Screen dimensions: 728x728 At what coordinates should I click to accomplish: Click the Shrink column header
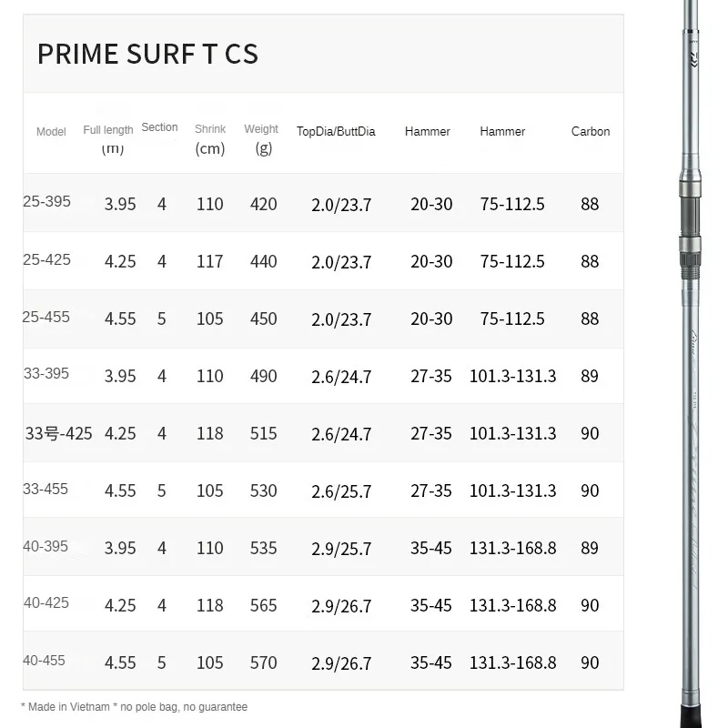(x=209, y=129)
